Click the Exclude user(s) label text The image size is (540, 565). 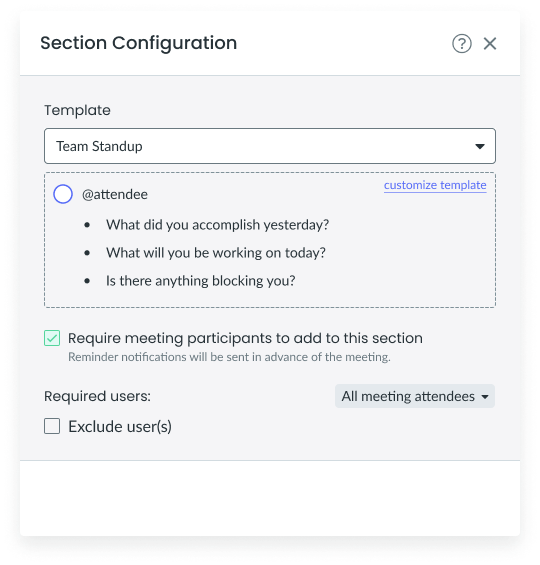[120, 426]
